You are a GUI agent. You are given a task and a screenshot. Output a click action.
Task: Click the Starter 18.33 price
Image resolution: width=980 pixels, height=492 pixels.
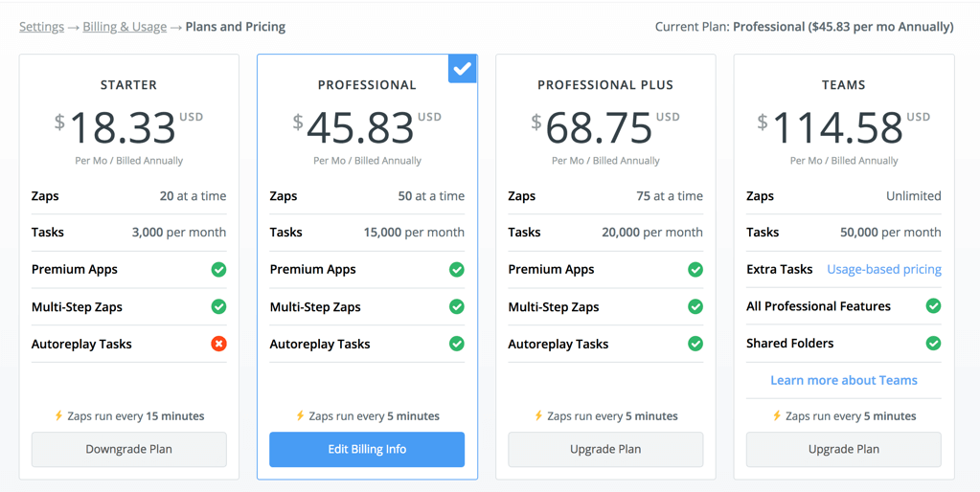pos(123,127)
